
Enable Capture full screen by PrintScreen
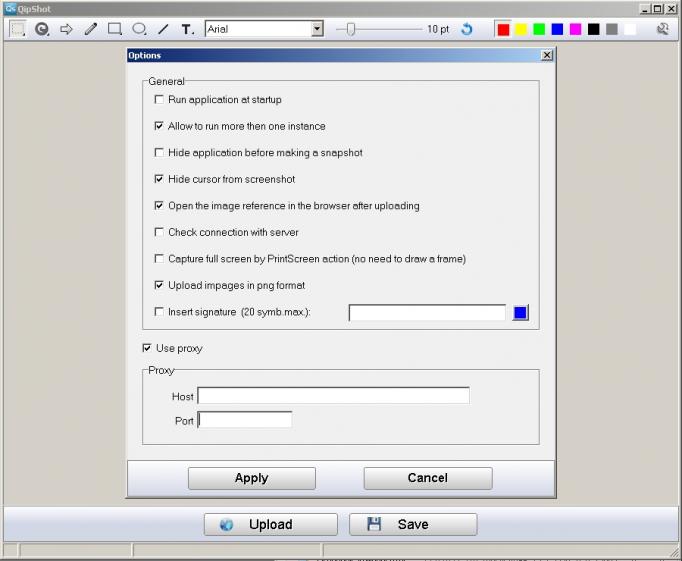click(159, 259)
